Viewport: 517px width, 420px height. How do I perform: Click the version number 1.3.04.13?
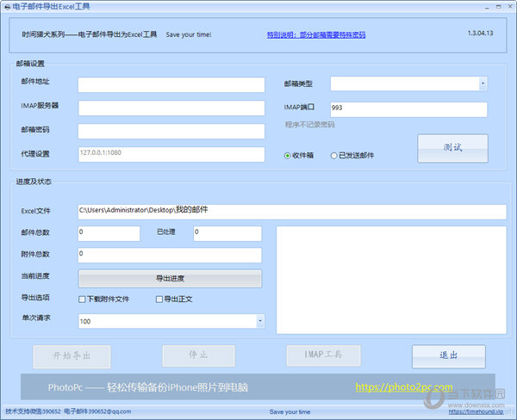click(481, 34)
